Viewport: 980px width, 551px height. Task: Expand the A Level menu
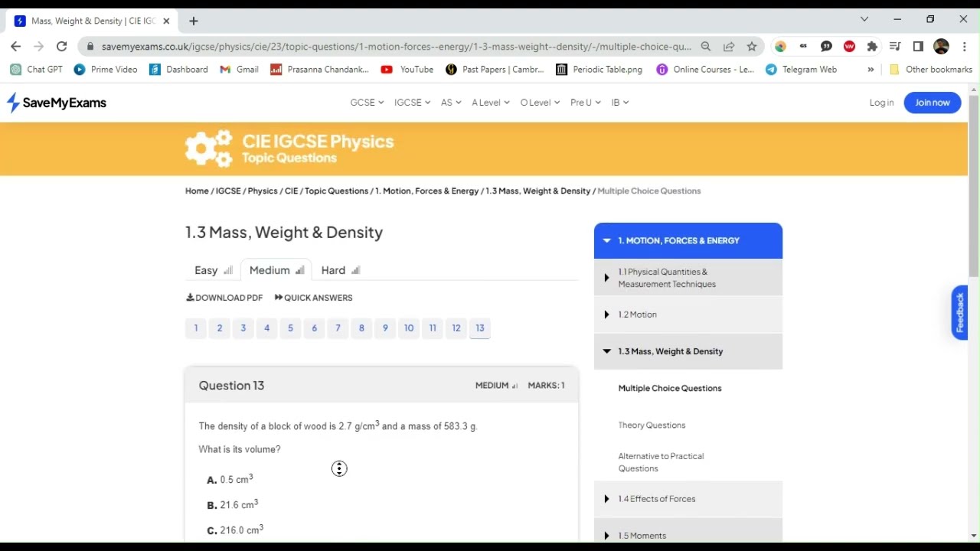pyautogui.click(x=491, y=103)
